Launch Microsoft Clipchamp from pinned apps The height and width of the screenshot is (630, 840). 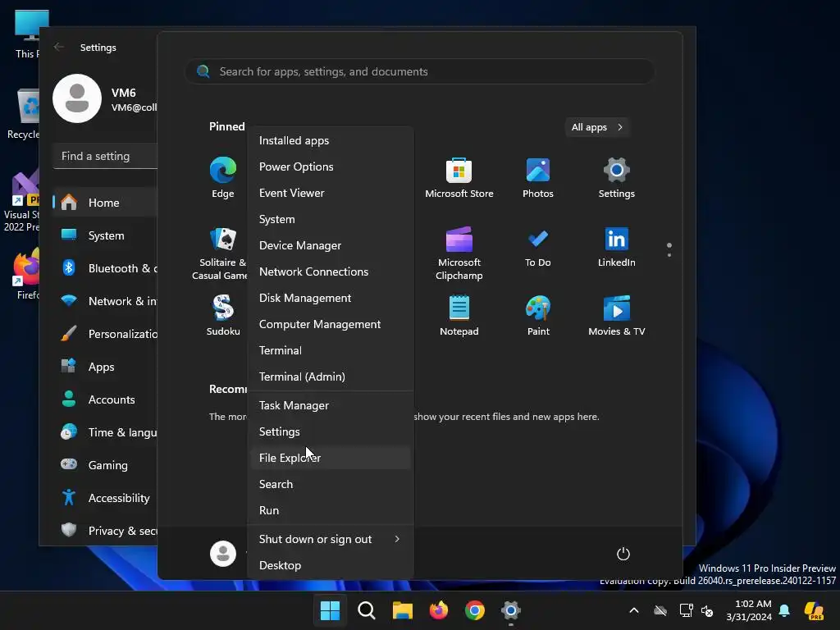[x=459, y=253]
